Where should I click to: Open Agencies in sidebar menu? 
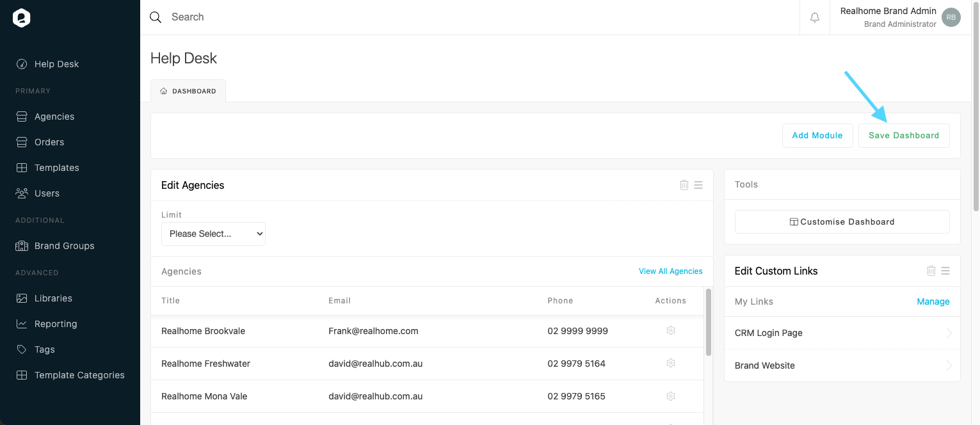[54, 116]
